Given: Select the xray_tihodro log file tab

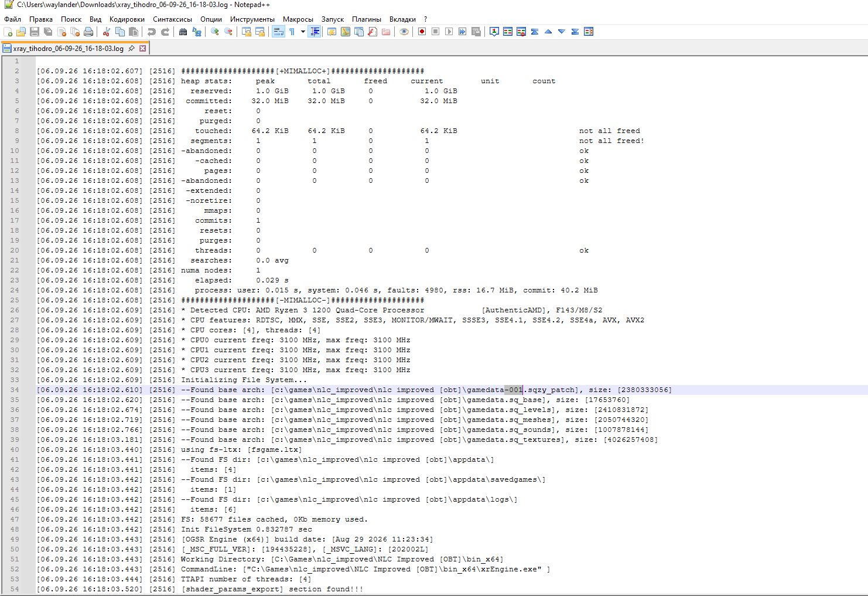Looking at the screenshot, I should (x=69, y=49).
